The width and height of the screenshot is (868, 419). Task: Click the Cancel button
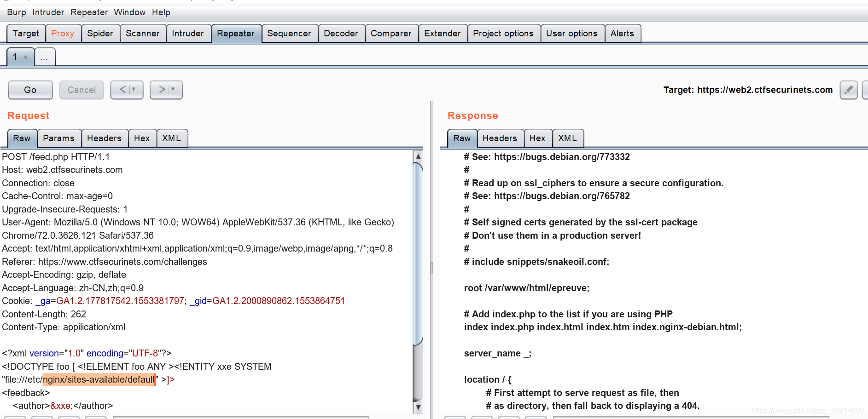click(82, 90)
